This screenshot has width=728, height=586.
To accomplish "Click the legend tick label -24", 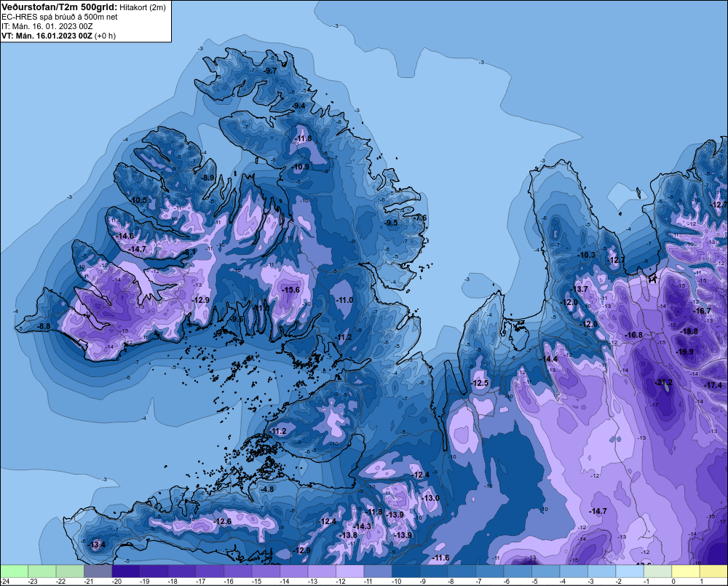I will point(4,582).
